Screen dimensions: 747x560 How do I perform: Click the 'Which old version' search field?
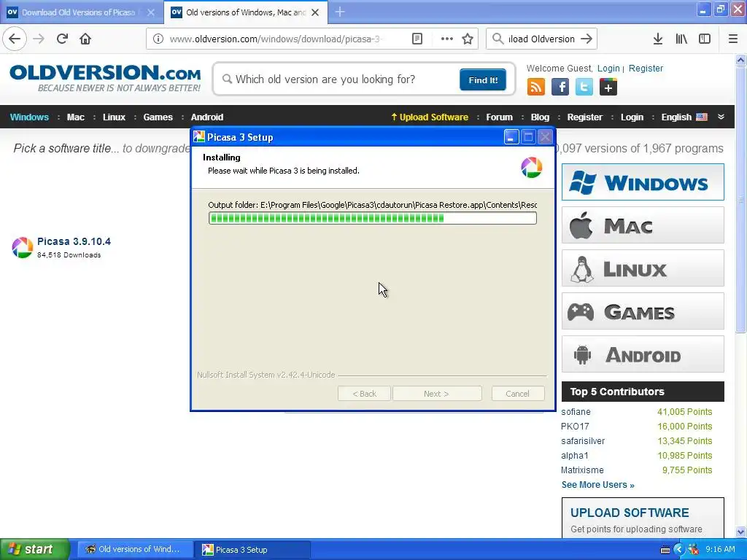coord(338,79)
